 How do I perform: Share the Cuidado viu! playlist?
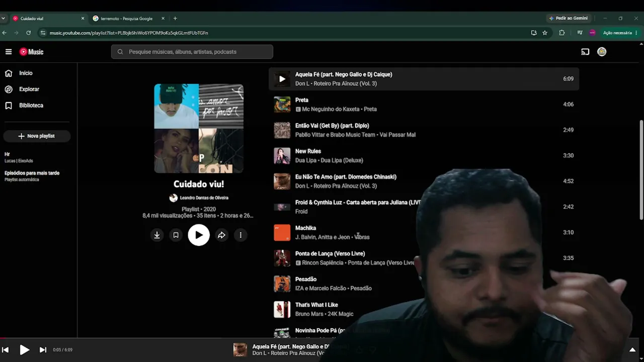click(221, 235)
